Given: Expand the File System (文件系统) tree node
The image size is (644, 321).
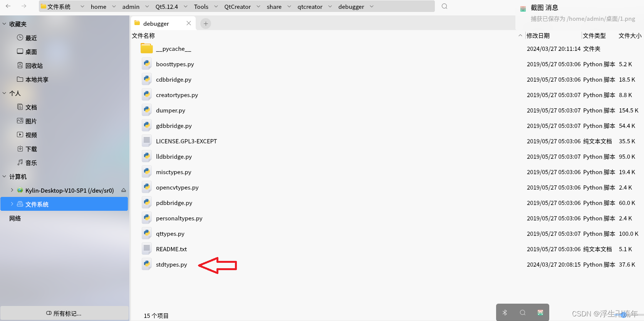Looking at the screenshot, I should coord(12,204).
